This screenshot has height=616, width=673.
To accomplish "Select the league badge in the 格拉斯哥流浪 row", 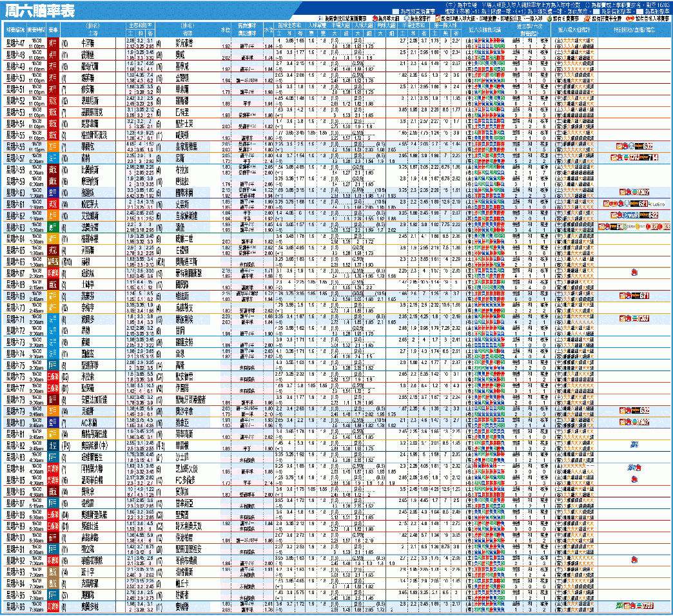I will 53,135.
